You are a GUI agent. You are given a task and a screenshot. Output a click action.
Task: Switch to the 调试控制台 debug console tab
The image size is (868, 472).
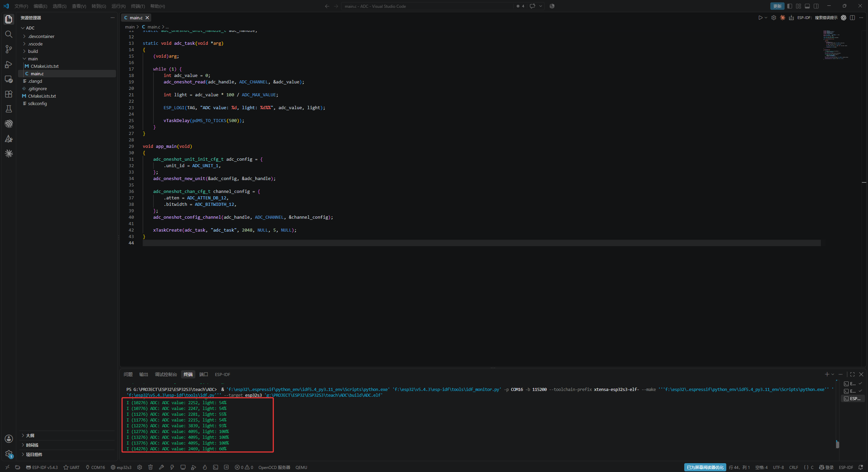166,374
